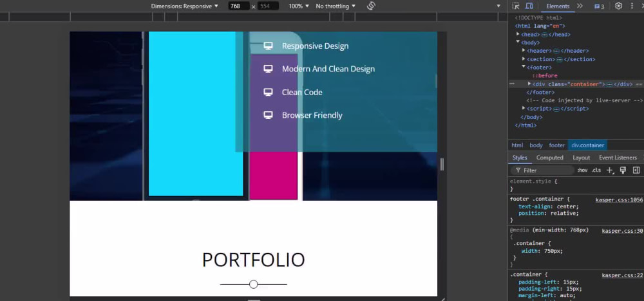644x301 pixels.
Task: Click the ellipsis inside the head tag
Action: pyautogui.click(x=544, y=35)
